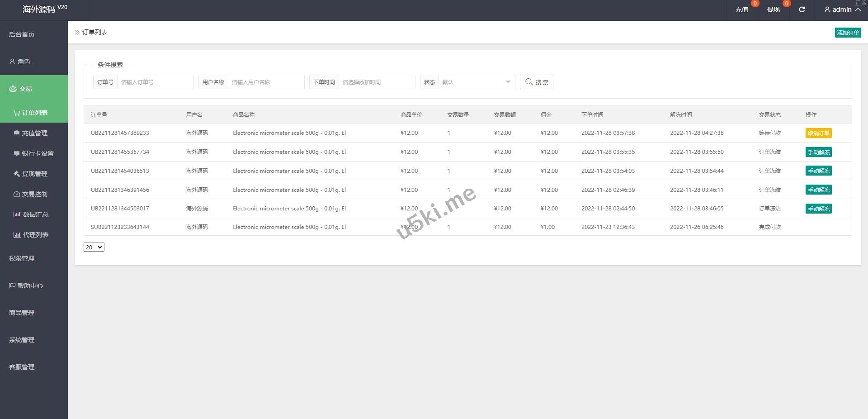This screenshot has height=419, width=868.
Task: Expand the 状态 status dropdown
Action: (x=476, y=82)
